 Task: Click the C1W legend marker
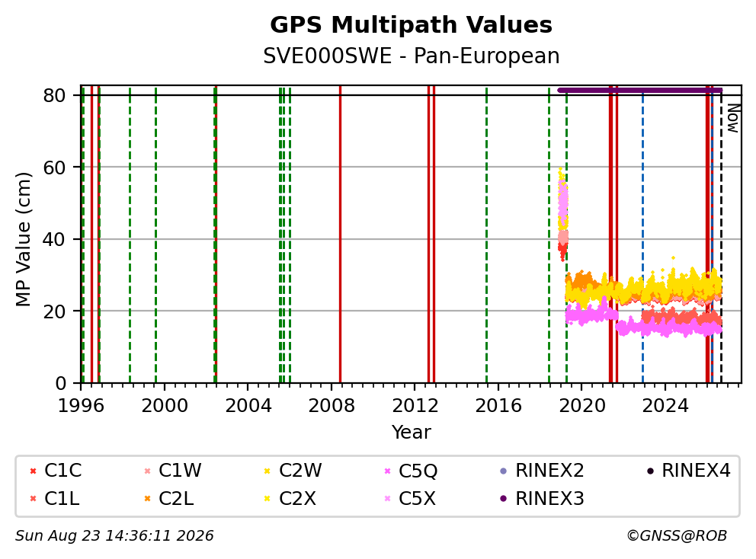click(148, 471)
